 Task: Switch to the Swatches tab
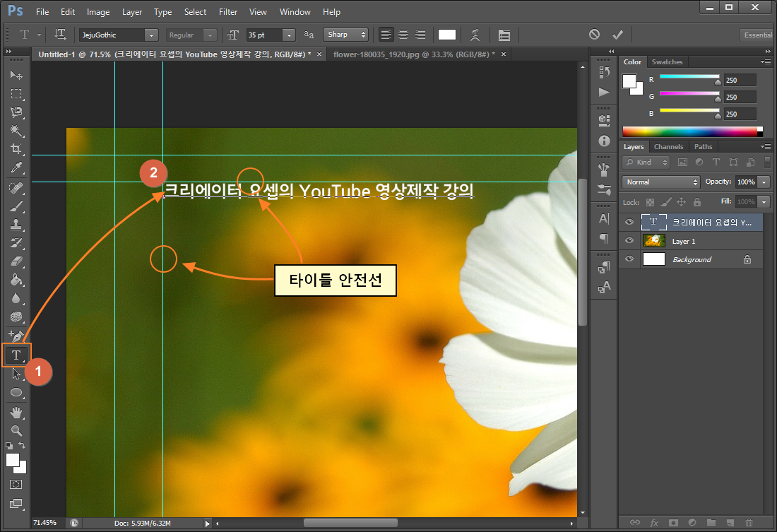[667, 62]
